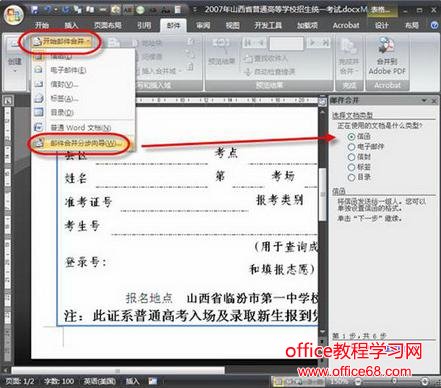Click the zoom out minus icon
Image resolution: width=441 pixels, height=388 pixels.
[x=358, y=381]
